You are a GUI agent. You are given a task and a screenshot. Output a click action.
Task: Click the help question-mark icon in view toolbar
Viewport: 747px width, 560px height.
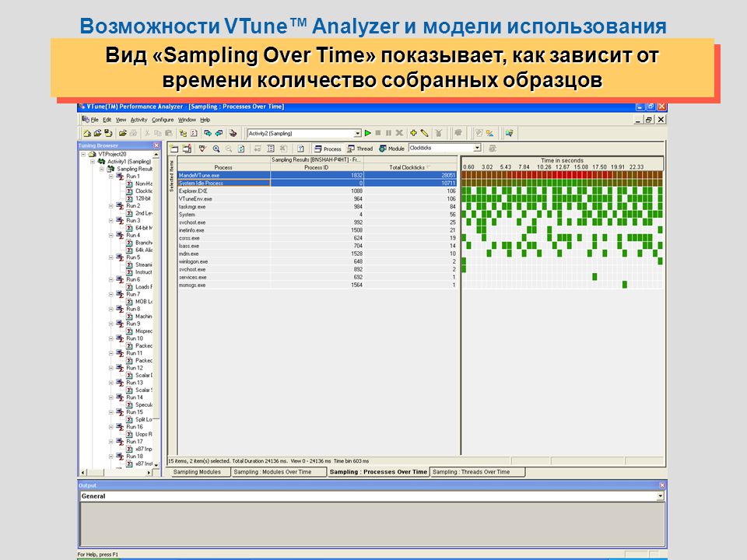(300, 149)
